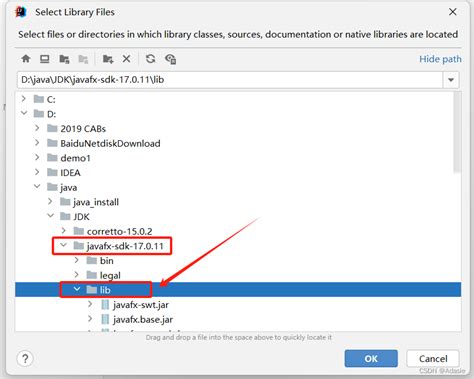Expand the C: drive node
Viewport: 474px width, 379px height.
24,99
